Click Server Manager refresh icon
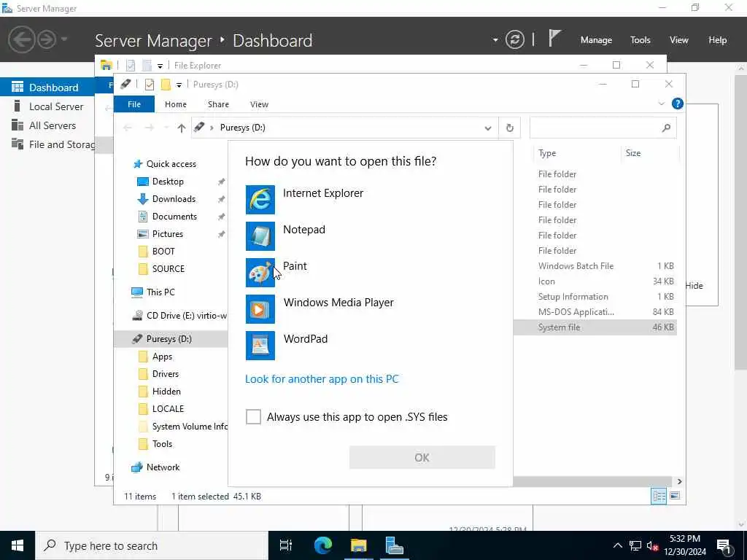 tap(514, 39)
